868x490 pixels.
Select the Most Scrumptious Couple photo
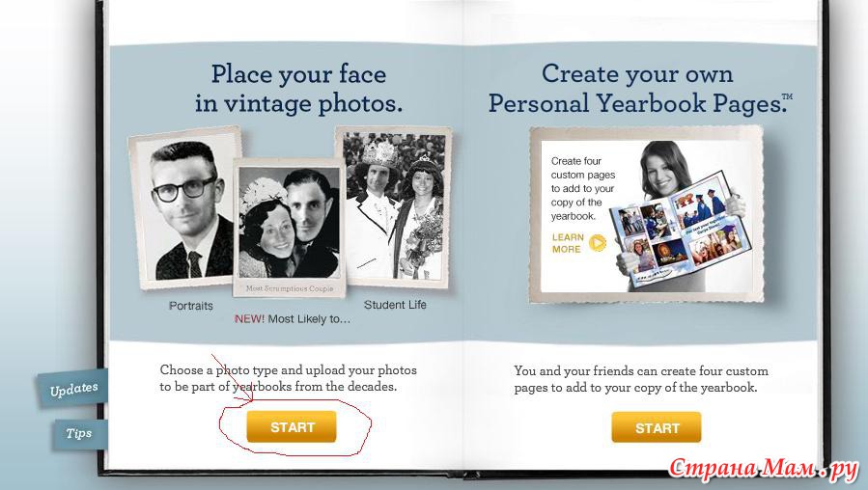[x=289, y=228]
